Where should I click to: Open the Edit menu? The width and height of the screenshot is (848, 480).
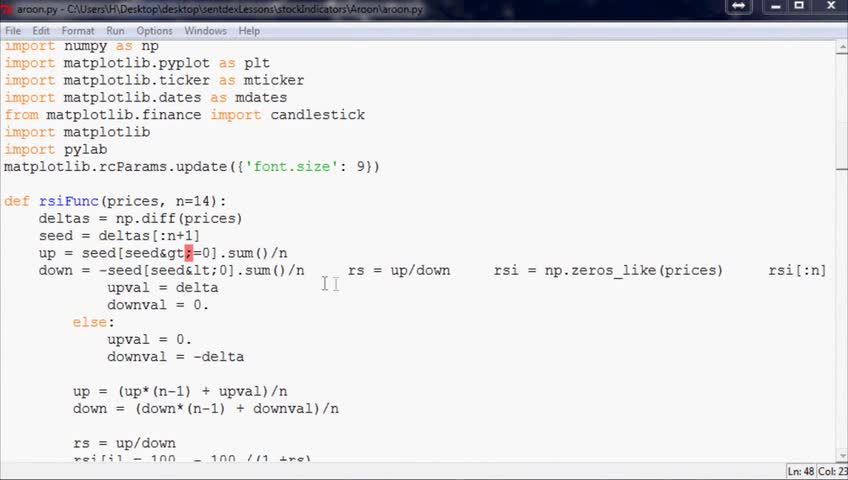tap(41, 31)
